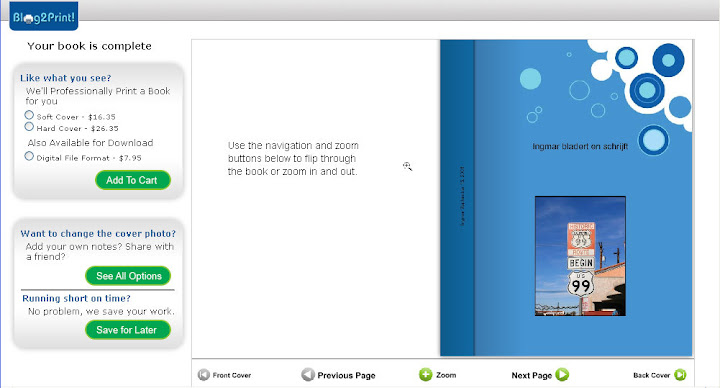Click the green Next Page arrow icon
The width and height of the screenshot is (720, 388).
[562, 375]
